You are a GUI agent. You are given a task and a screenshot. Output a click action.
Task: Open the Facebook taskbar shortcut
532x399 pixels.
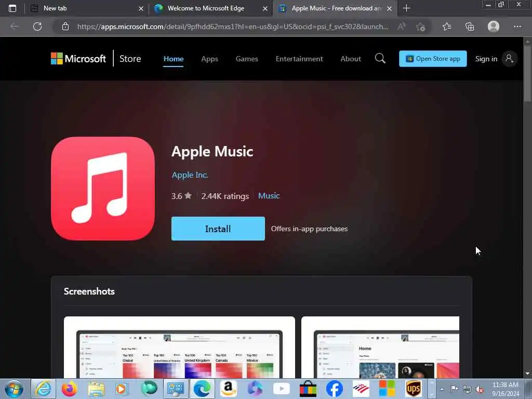point(334,389)
